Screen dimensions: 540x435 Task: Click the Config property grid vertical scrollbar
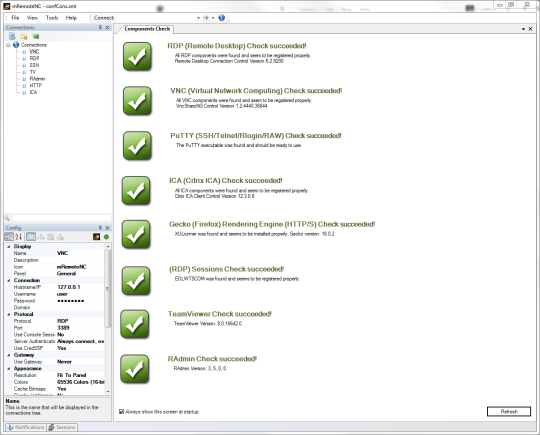coord(108,319)
